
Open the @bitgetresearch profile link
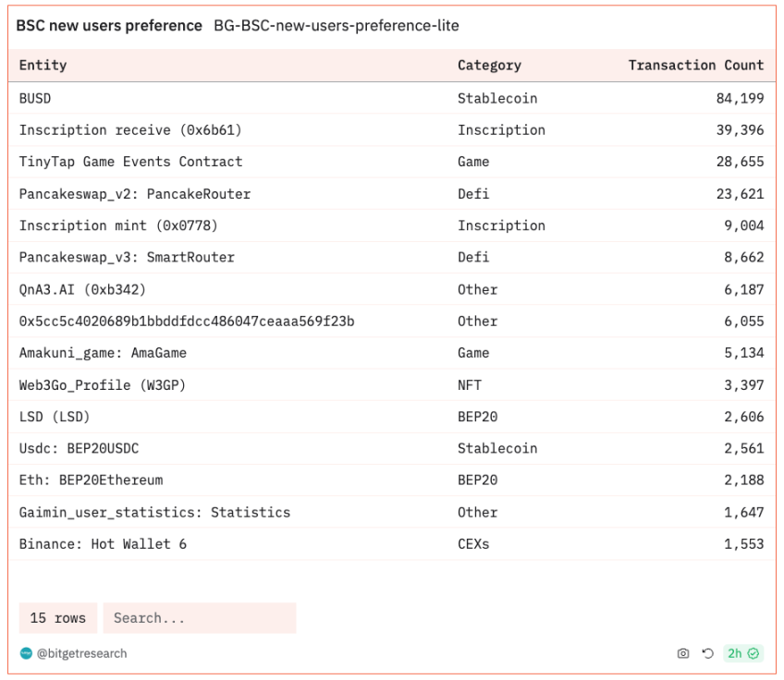point(82,653)
